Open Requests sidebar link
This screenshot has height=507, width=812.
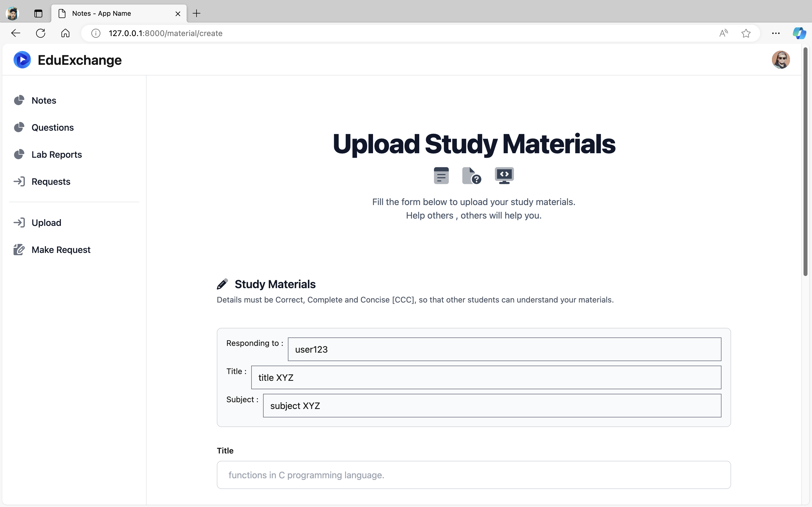point(51,182)
